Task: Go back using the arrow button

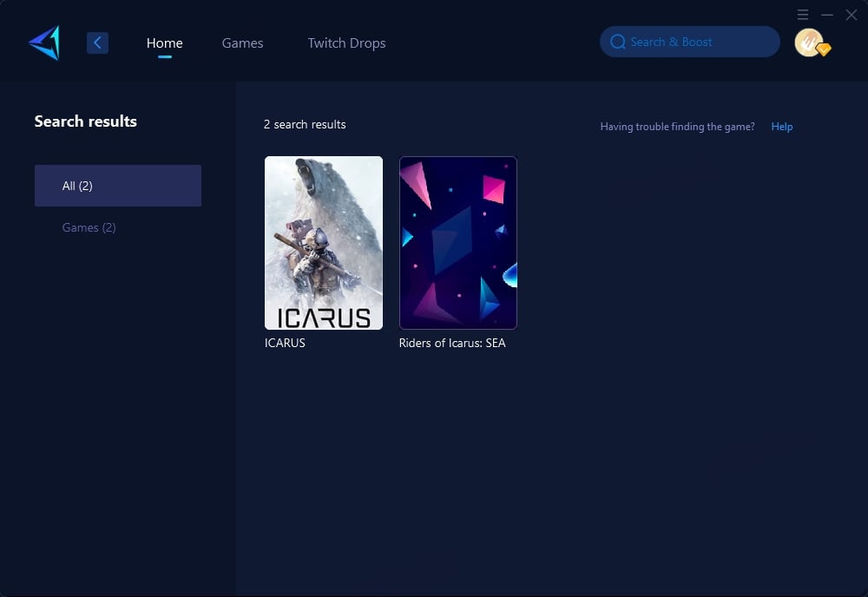Action: point(97,43)
